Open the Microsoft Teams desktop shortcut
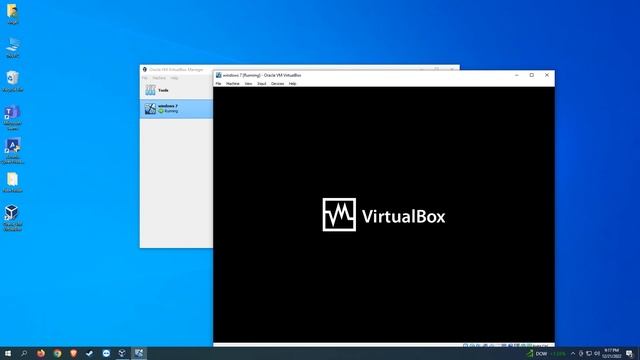Image resolution: width=640 pixels, height=360 pixels. tap(13, 118)
